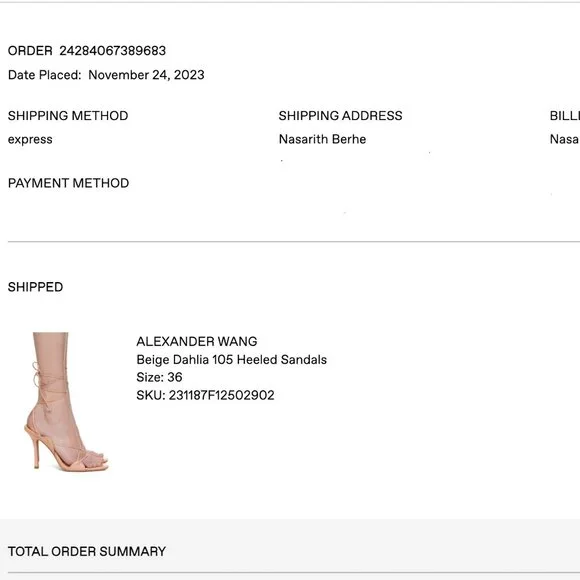Click the ALEXANDER WANG brand name
Image resolution: width=580 pixels, height=580 pixels.
[x=197, y=341]
